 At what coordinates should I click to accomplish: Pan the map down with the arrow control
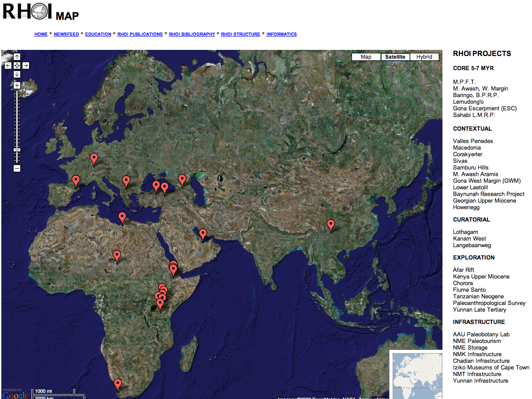click(x=17, y=74)
